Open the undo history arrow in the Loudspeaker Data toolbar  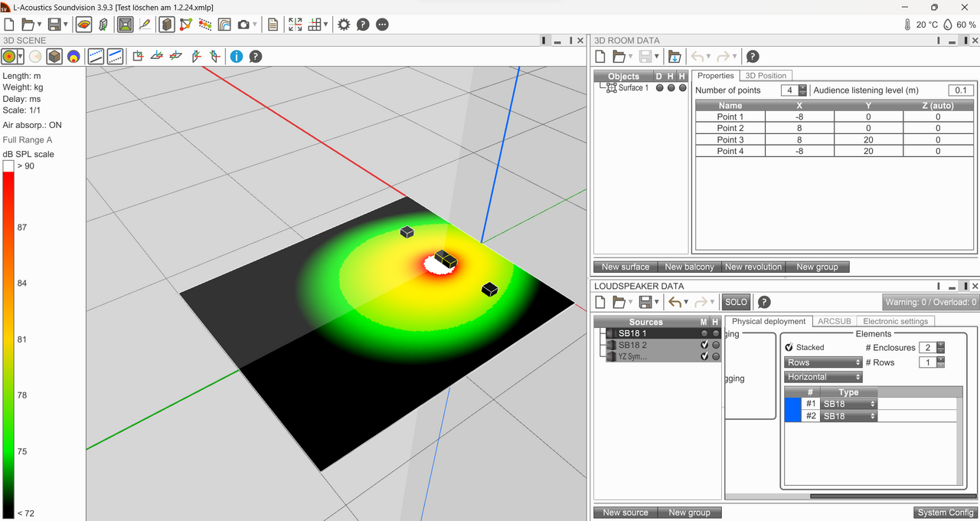(x=687, y=302)
